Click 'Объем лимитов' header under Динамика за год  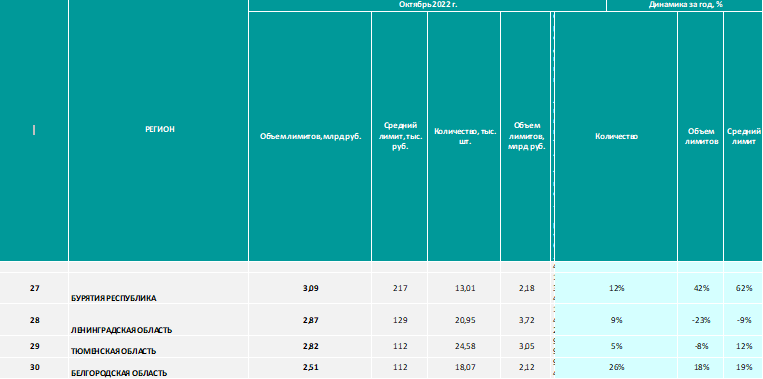click(x=701, y=137)
